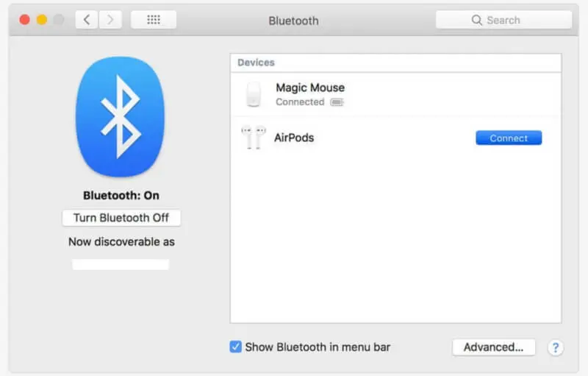Click the Show Bluetooth in menu bar label

click(318, 347)
